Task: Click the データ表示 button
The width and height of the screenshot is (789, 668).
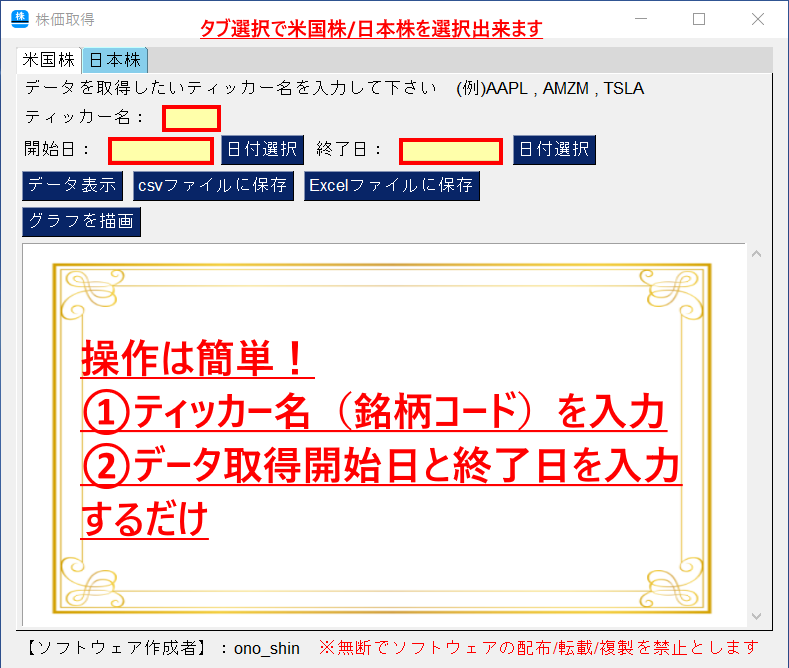Action: pyautogui.click(x=72, y=186)
